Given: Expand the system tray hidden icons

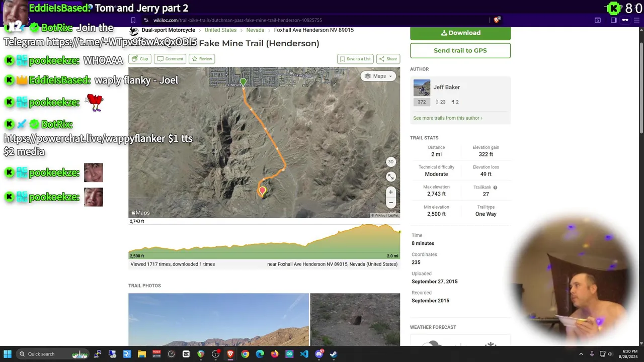Looking at the screenshot, I should [581, 354].
